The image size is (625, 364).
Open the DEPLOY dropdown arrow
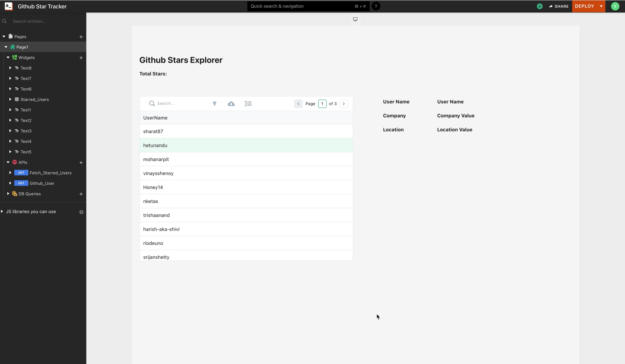pyautogui.click(x=601, y=6)
